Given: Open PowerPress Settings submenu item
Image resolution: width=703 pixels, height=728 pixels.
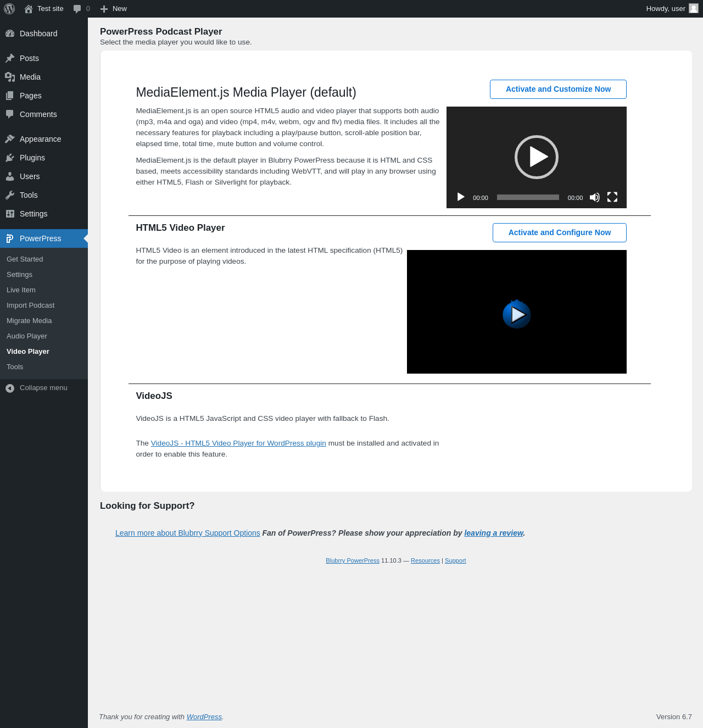Looking at the screenshot, I should pos(44,275).
